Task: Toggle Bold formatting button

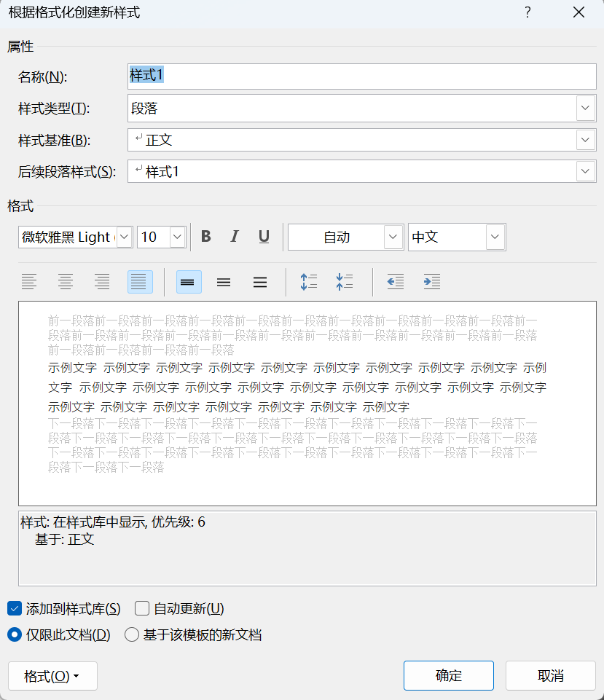Action: 205,237
